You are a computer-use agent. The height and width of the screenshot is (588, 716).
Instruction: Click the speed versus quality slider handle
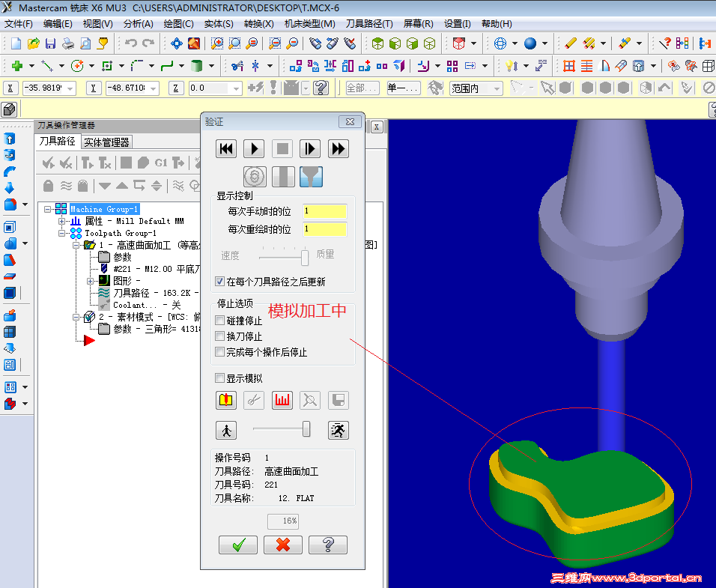pos(305,258)
